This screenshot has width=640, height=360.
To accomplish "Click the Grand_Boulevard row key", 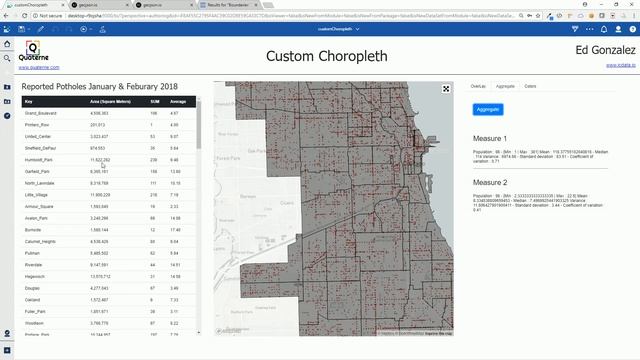I will [40, 113].
